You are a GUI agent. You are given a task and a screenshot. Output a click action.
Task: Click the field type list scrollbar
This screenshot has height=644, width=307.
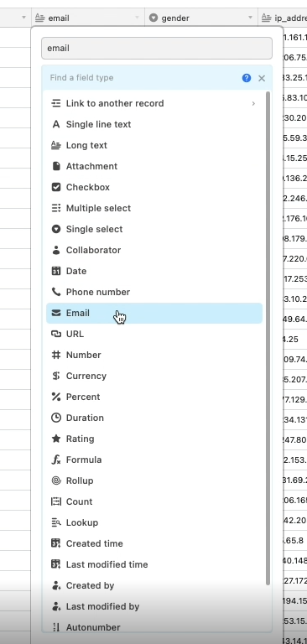[x=268, y=339]
